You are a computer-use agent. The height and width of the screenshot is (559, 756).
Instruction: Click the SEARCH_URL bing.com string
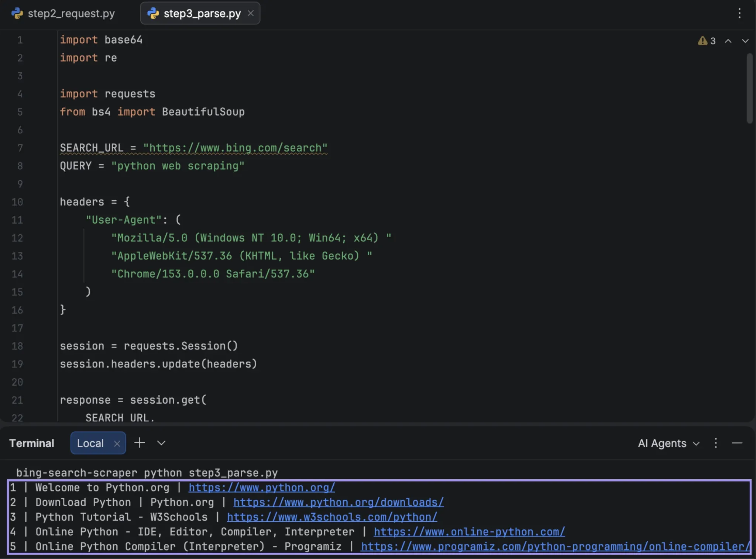pos(235,148)
